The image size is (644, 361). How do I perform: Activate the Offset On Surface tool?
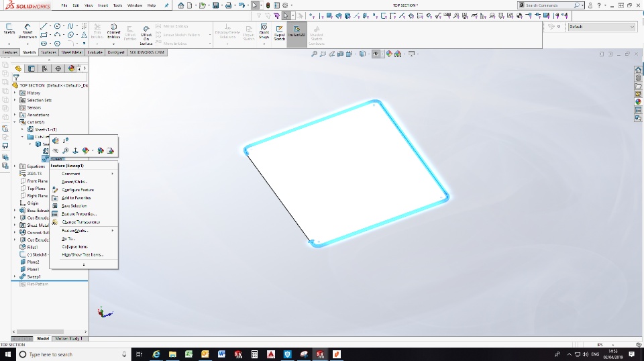coord(146,36)
